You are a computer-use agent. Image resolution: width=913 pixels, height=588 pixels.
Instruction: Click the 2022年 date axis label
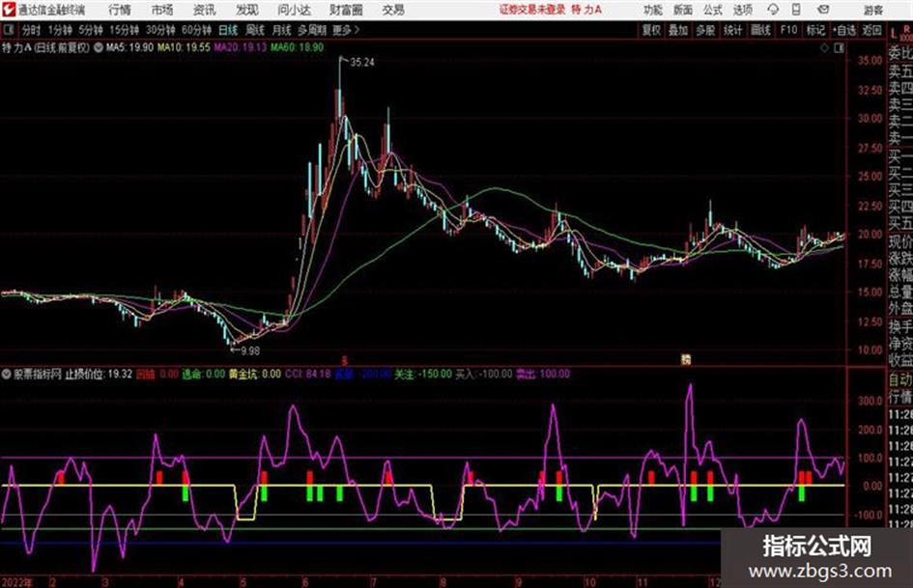[16, 582]
